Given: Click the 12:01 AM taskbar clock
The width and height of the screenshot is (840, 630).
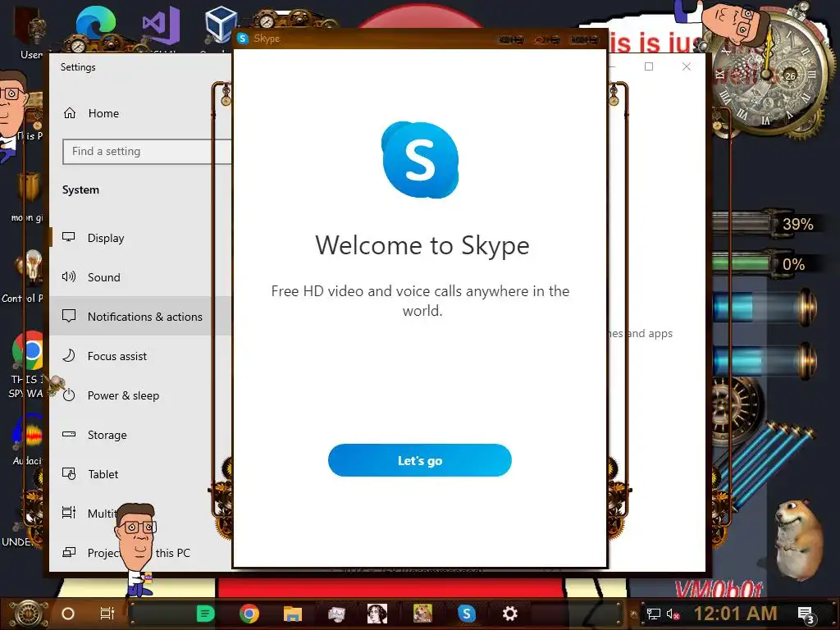Looking at the screenshot, I should pos(735,614).
